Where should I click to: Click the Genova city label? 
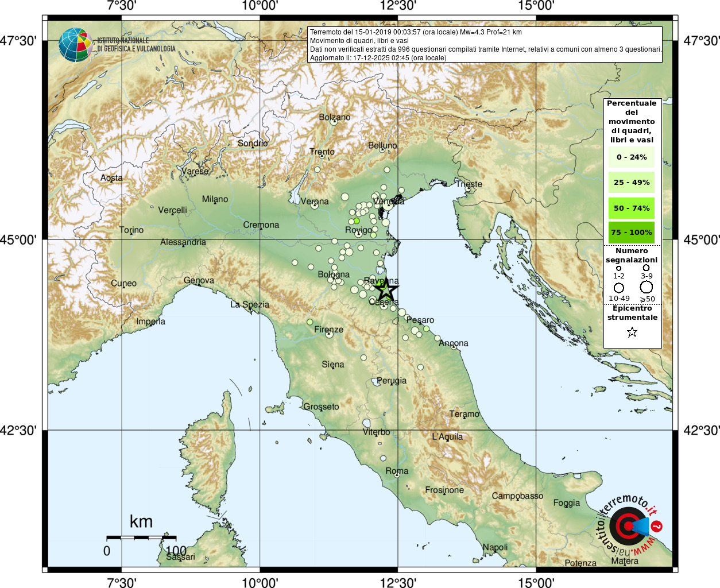pos(199,280)
